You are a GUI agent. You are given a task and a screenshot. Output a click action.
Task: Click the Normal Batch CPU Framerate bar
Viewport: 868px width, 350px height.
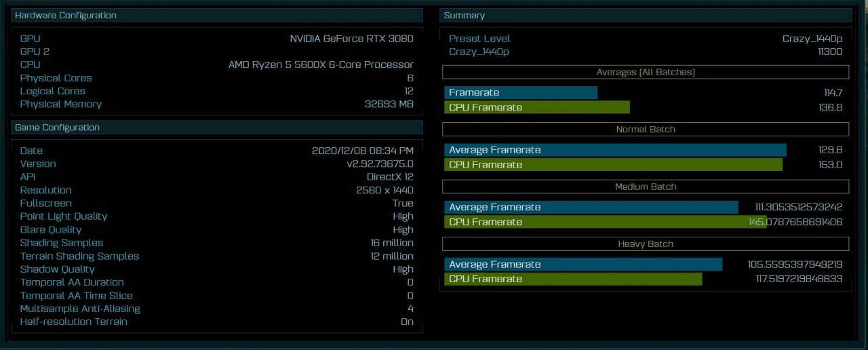614,165
